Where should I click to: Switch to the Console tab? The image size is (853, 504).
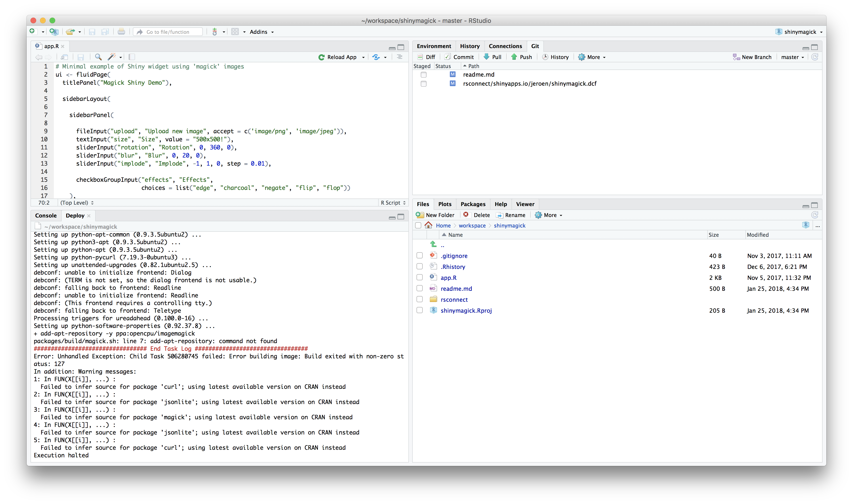45,215
